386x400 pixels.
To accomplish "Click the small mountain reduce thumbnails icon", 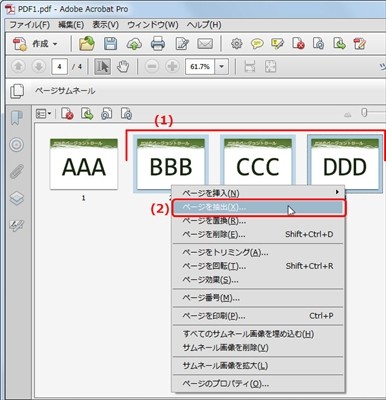I will tap(348, 115).
